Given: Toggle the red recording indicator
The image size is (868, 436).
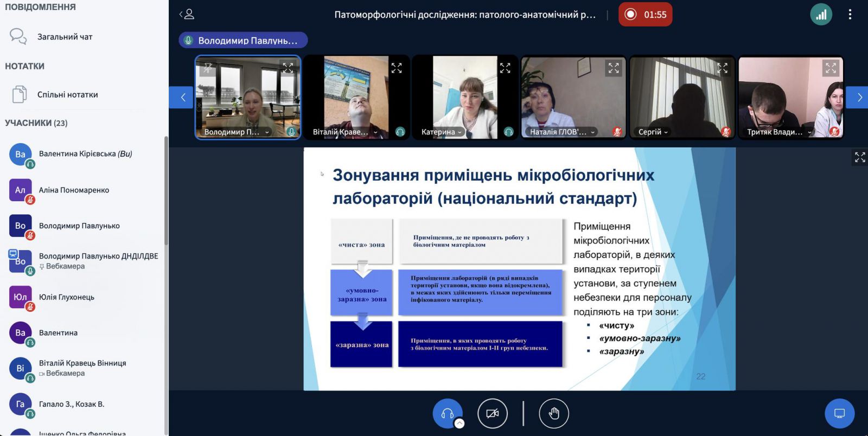Looking at the screenshot, I should click(x=645, y=15).
